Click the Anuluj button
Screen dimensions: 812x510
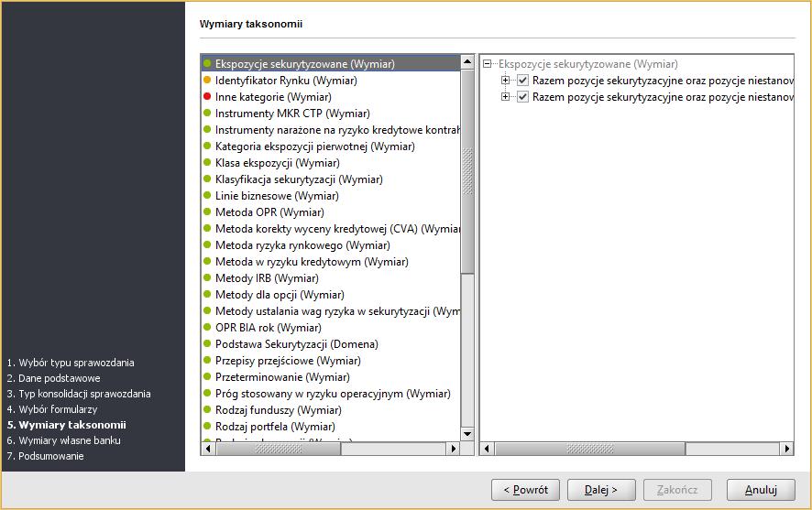(761, 490)
